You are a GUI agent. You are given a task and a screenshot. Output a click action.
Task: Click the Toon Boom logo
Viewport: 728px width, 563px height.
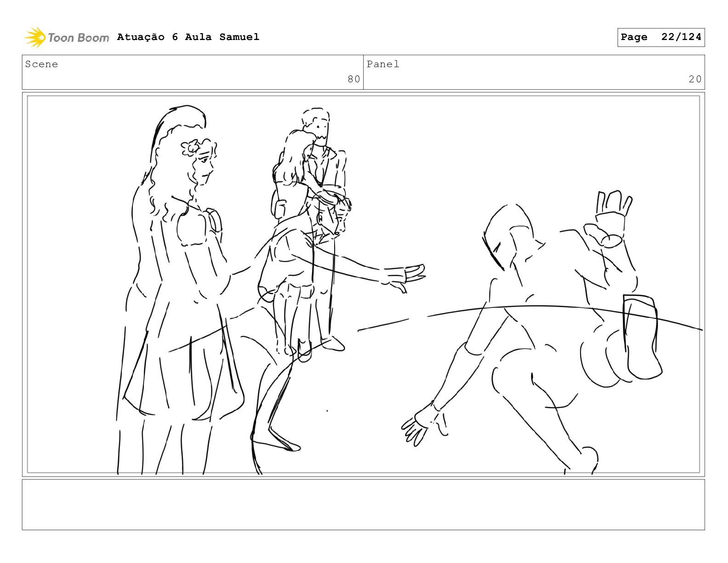point(66,37)
